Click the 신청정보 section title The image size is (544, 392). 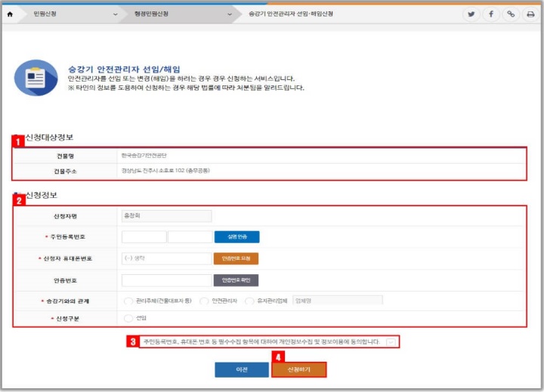click(x=42, y=196)
